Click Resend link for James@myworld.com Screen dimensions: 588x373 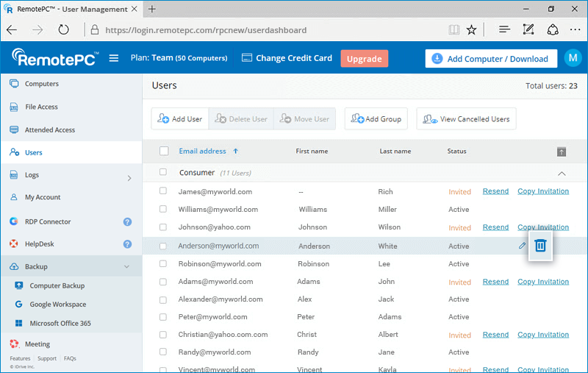coord(495,191)
